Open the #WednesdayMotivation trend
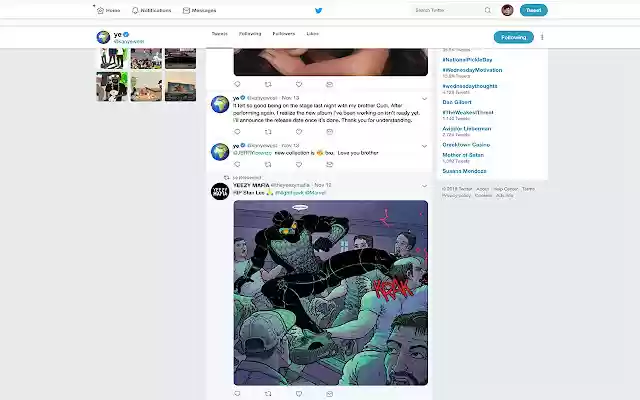This screenshot has width=640, height=400. [x=472, y=70]
